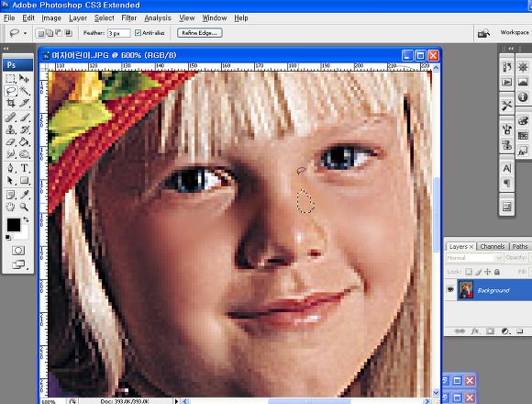
Task: Click the link layers icon
Action: (x=460, y=331)
